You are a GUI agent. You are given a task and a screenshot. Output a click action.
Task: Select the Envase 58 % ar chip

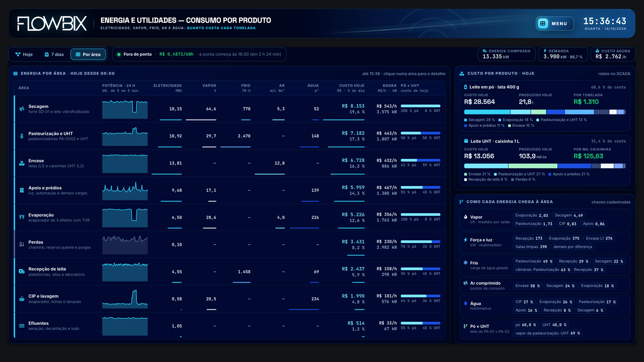[x=527, y=286]
